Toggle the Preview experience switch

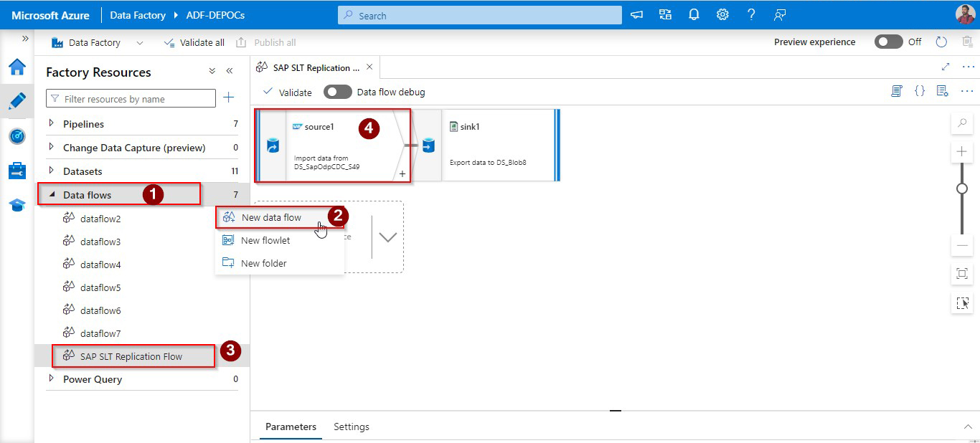coord(888,42)
